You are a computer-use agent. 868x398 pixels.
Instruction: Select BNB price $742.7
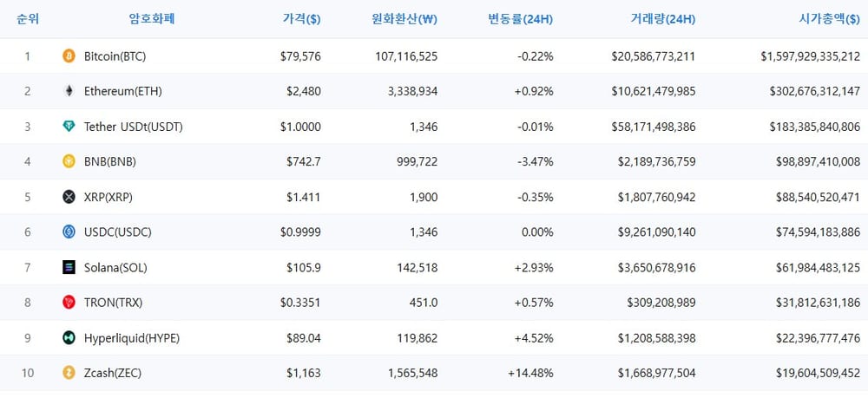click(x=303, y=162)
